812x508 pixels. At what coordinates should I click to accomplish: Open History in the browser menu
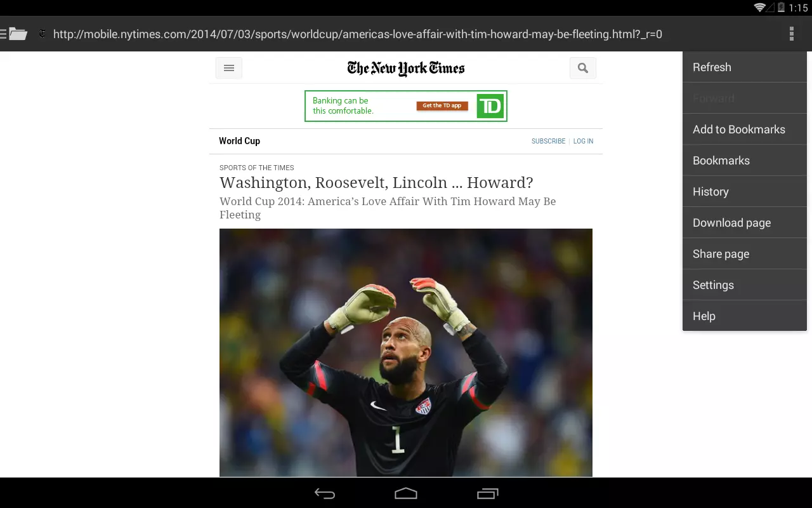pyautogui.click(x=745, y=192)
